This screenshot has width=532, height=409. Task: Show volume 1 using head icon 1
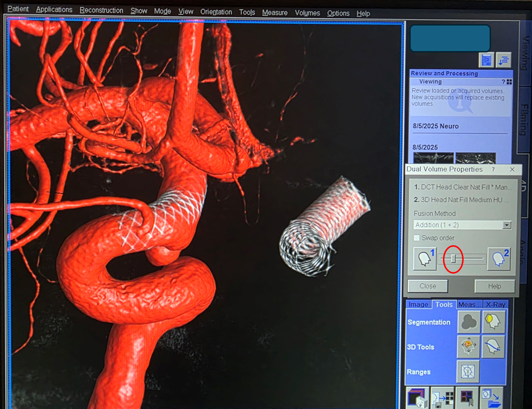click(x=425, y=259)
